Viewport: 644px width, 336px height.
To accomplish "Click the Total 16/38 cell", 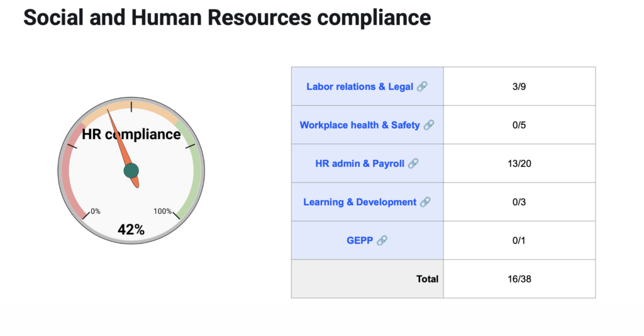I will click(519, 279).
